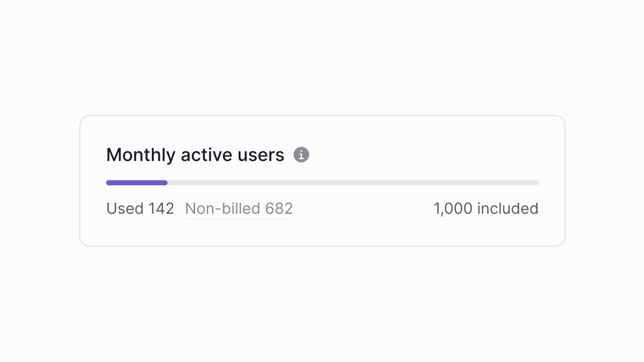This screenshot has height=362, width=644.
Task: Click the info icon beside Monthly active users
Action: coord(301,154)
